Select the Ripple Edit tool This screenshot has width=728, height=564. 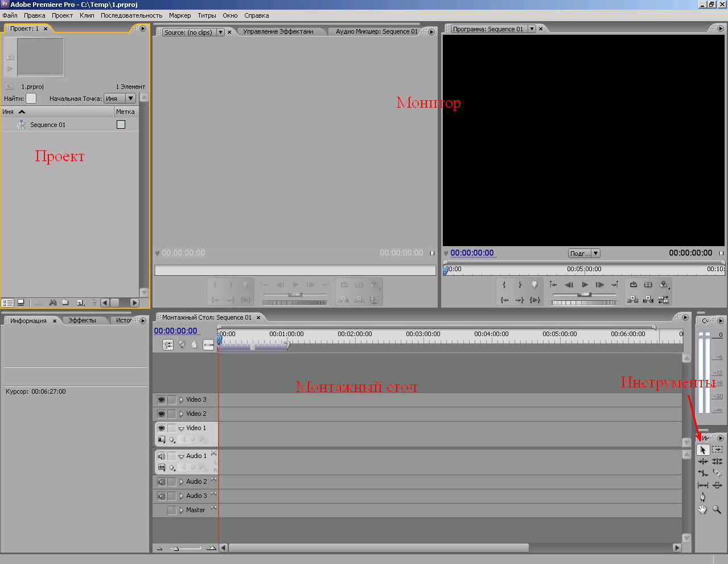coord(703,461)
